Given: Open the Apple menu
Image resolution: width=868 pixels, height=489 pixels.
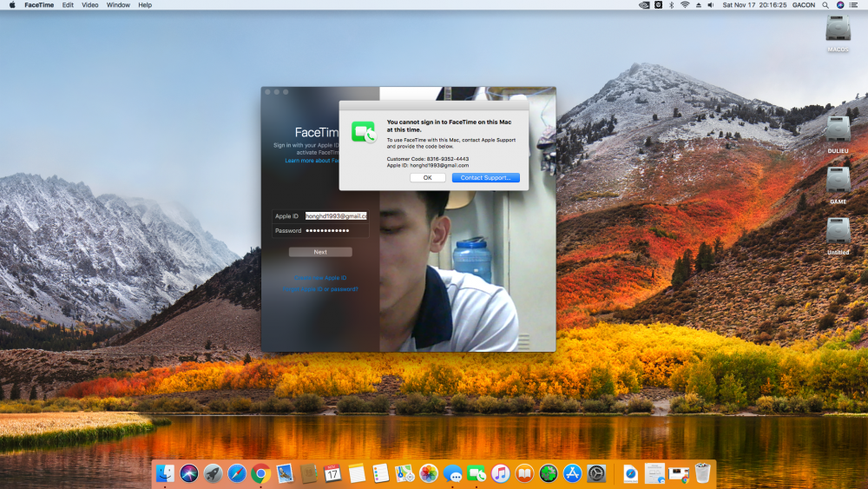Looking at the screenshot, I should pyautogui.click(x=12, y=5).
